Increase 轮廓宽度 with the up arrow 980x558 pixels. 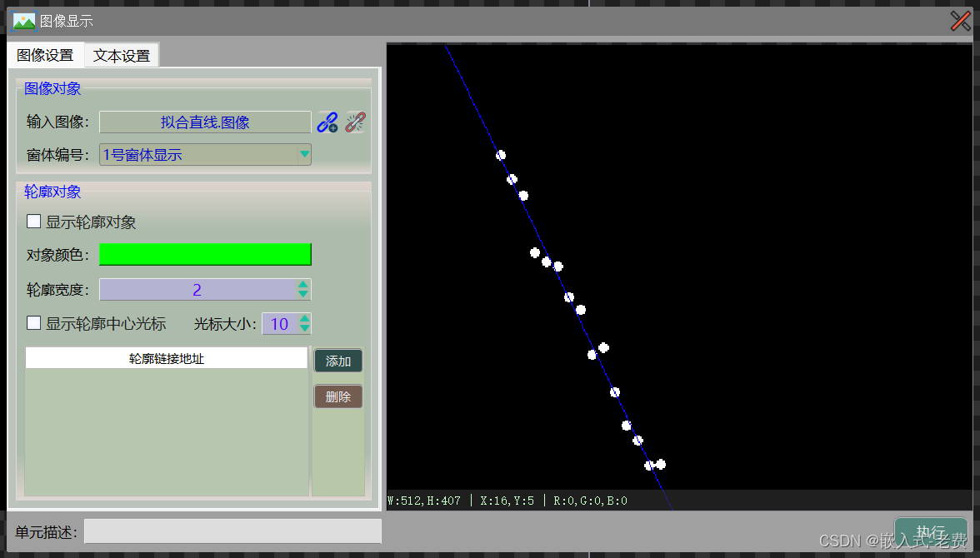click(303, 284)
